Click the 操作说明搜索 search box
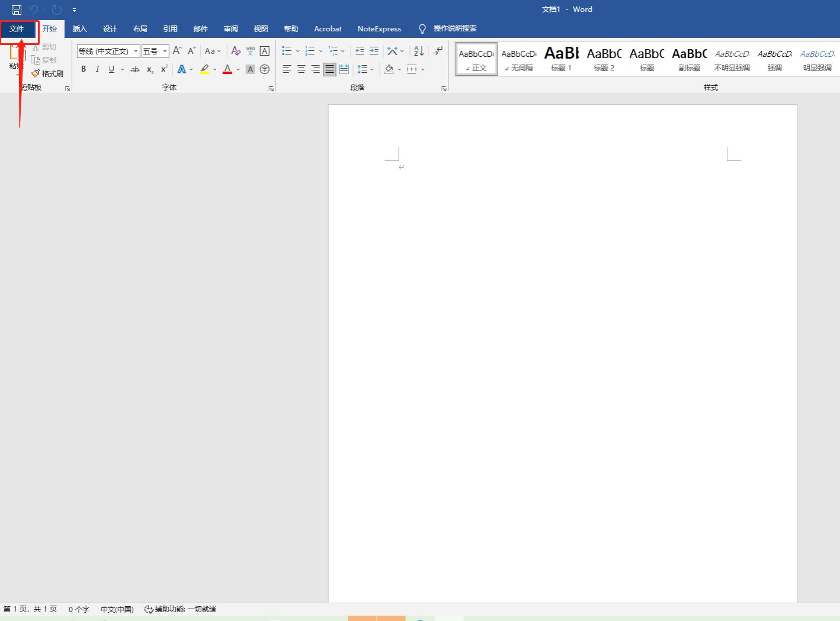The image size is (840, 621). pos(454,28)
